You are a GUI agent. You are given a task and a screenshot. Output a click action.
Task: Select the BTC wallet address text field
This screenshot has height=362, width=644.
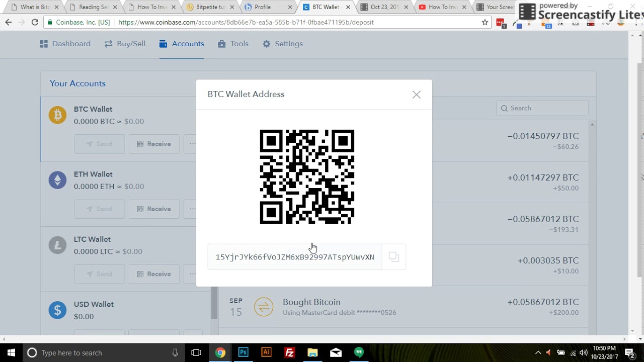(295, 257)
